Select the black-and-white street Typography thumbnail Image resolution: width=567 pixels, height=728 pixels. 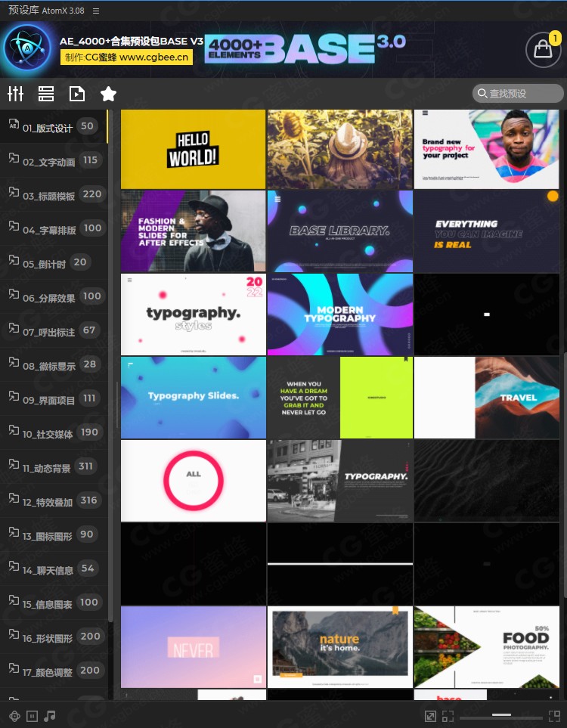click(x=340, y=481)
